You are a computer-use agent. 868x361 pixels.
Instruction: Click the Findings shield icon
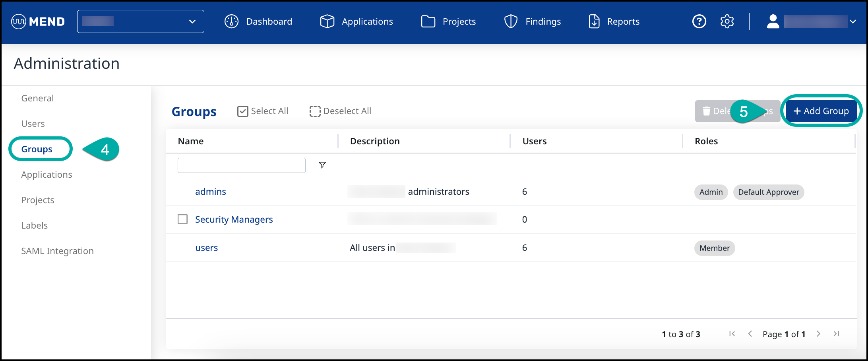[511, 21]
